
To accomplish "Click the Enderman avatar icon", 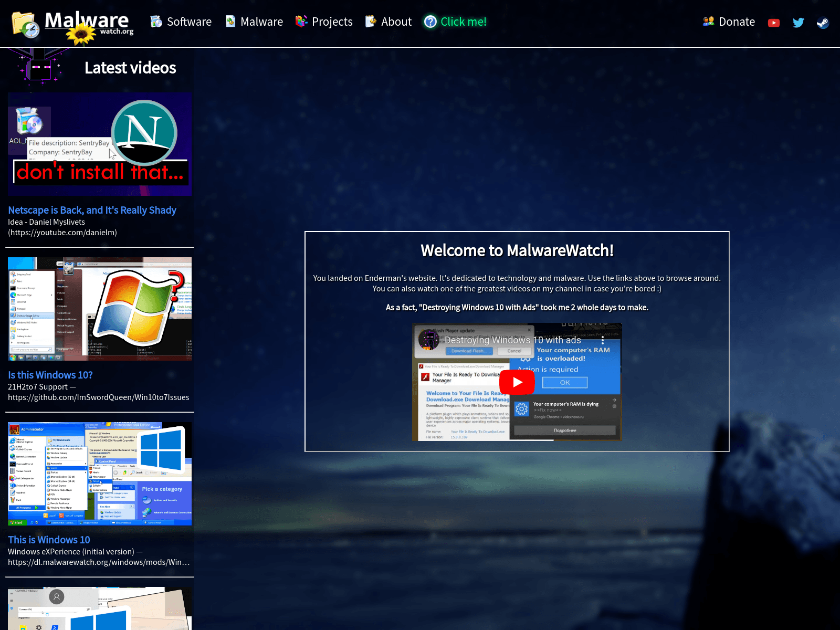I will point(39,67).
